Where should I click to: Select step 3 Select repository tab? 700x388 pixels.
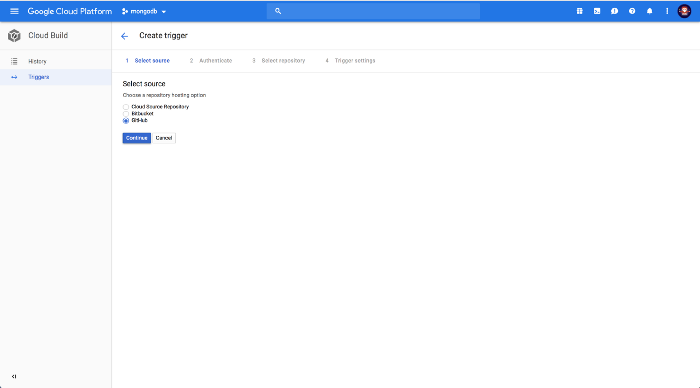(x=279, y=61)
